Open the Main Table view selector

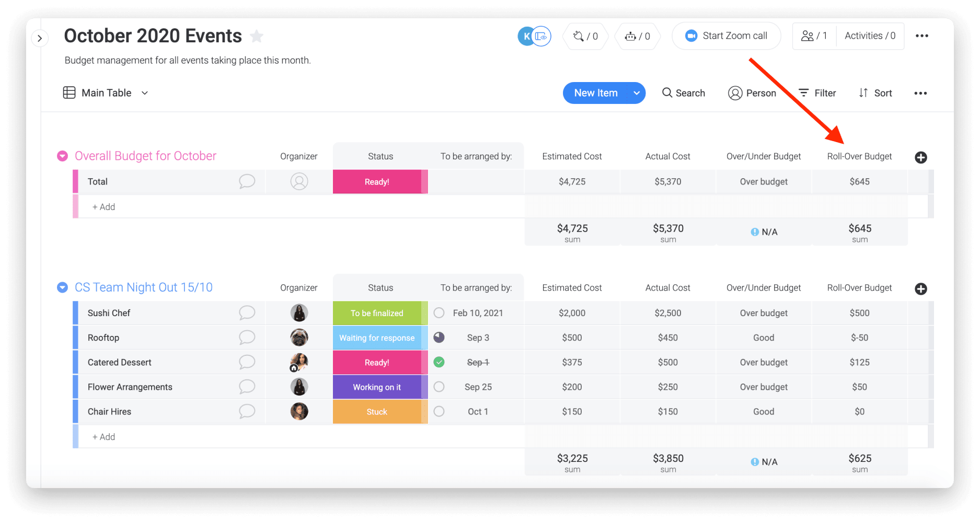[106, 93]
